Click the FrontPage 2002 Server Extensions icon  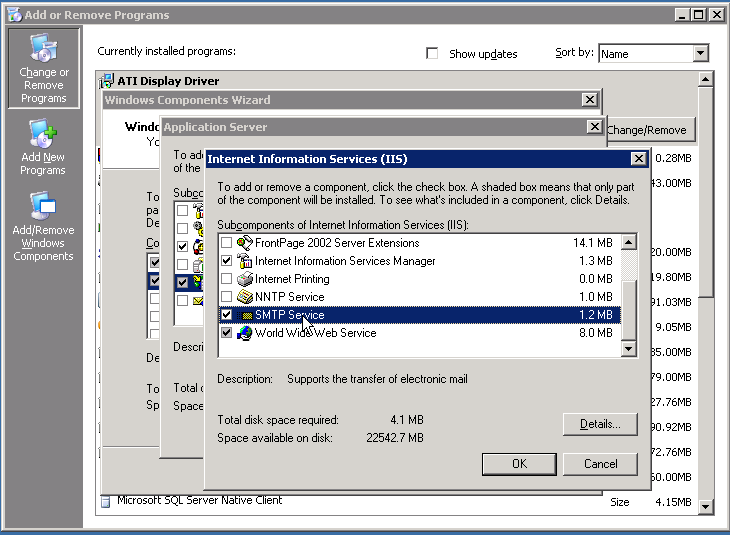(244, 243)
